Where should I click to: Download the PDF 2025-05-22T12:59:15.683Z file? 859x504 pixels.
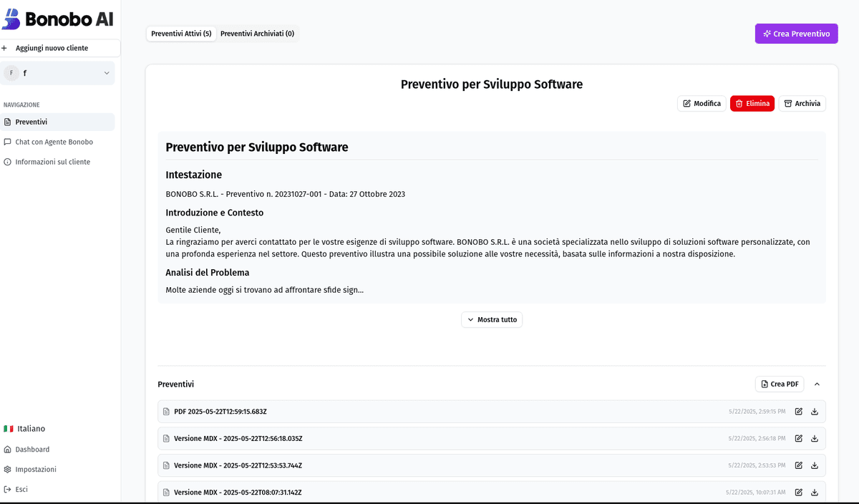click(814, 412)
